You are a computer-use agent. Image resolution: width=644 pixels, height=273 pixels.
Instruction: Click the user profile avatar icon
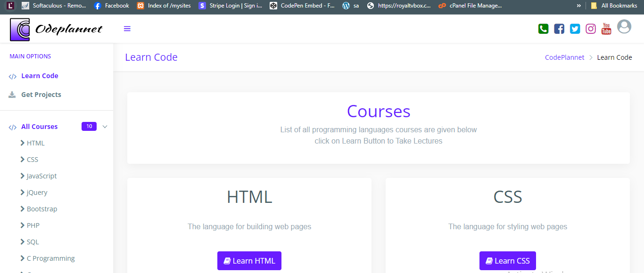pos(624,27)
